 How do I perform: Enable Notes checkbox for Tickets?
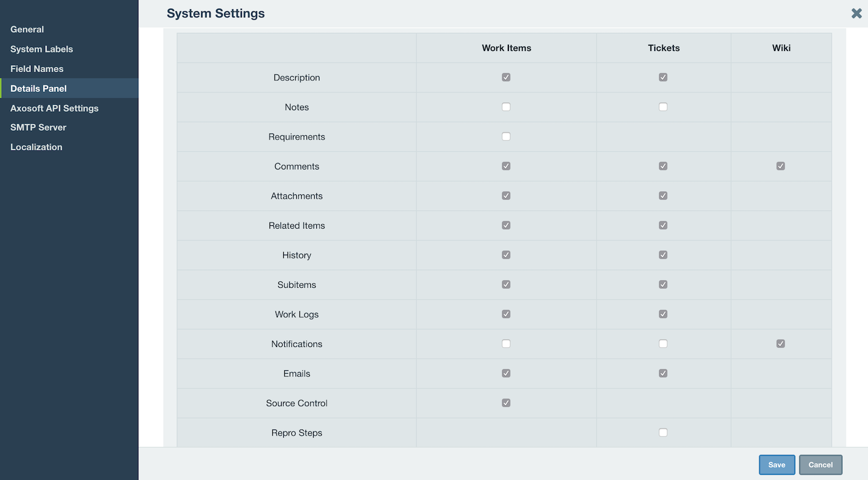pyautogui.click(x=663, y=107)
